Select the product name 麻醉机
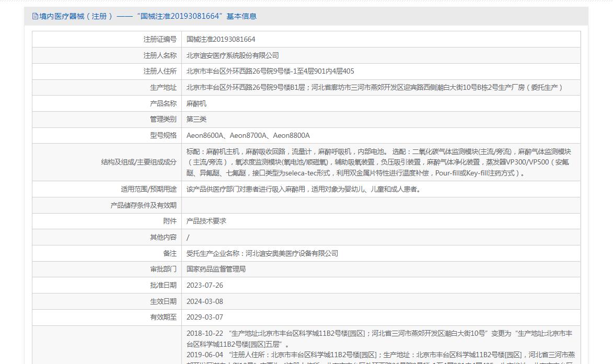Screen dimensions: 613x364 click(x=196, y=103)
